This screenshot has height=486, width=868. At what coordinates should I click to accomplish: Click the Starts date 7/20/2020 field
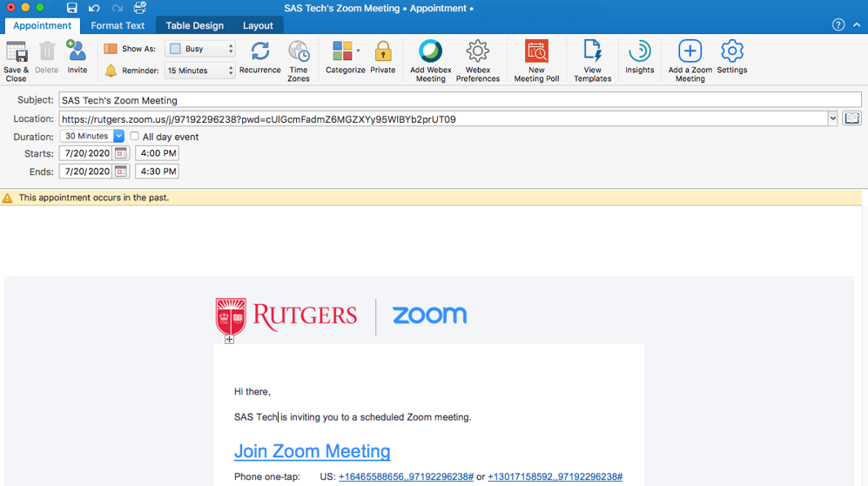click(86, 153)
